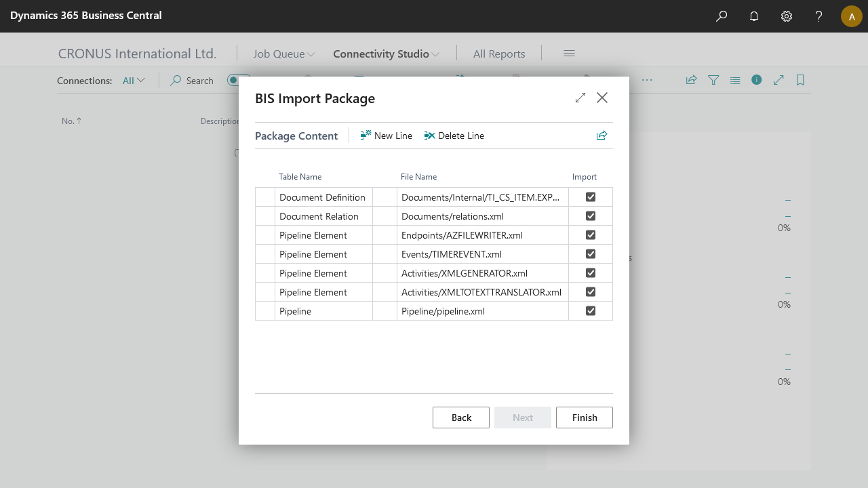Click the share icon in page toolbar
Viewport: 868px width, 488px height.
point(692,80)
